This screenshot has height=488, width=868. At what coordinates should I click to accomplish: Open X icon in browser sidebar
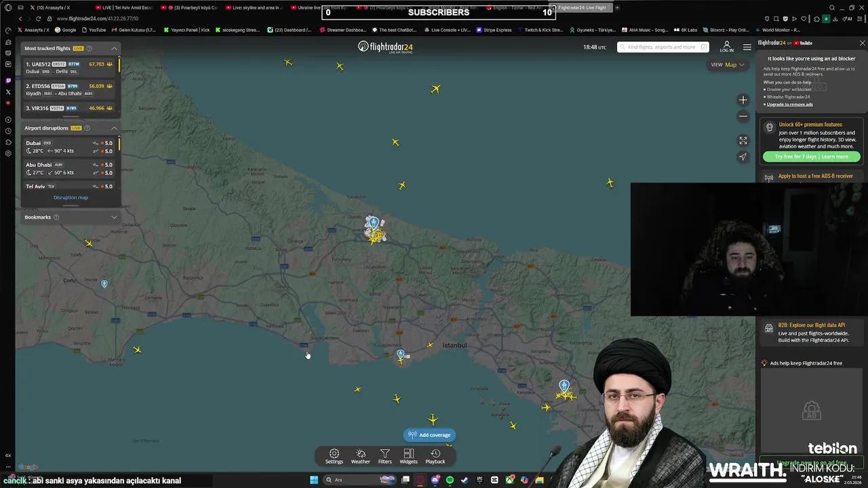click(8, 91)
